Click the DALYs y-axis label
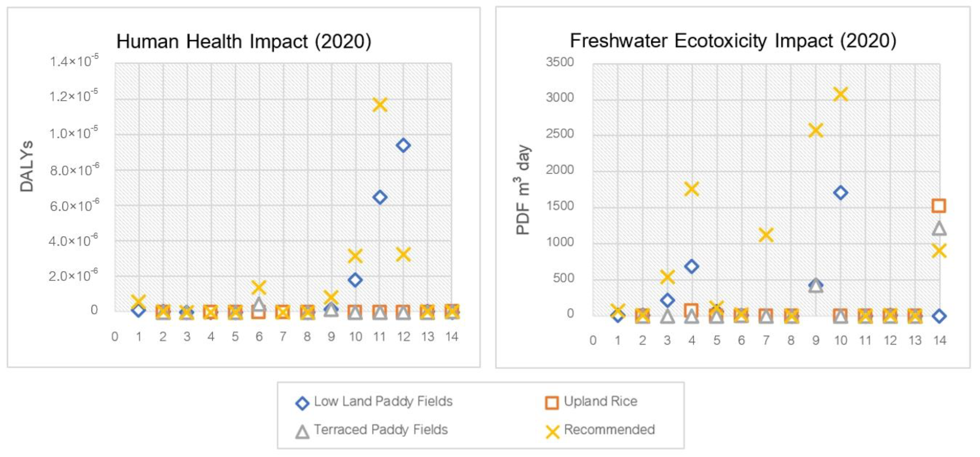The width and height of the screenshot is (980, 457). 27,166
